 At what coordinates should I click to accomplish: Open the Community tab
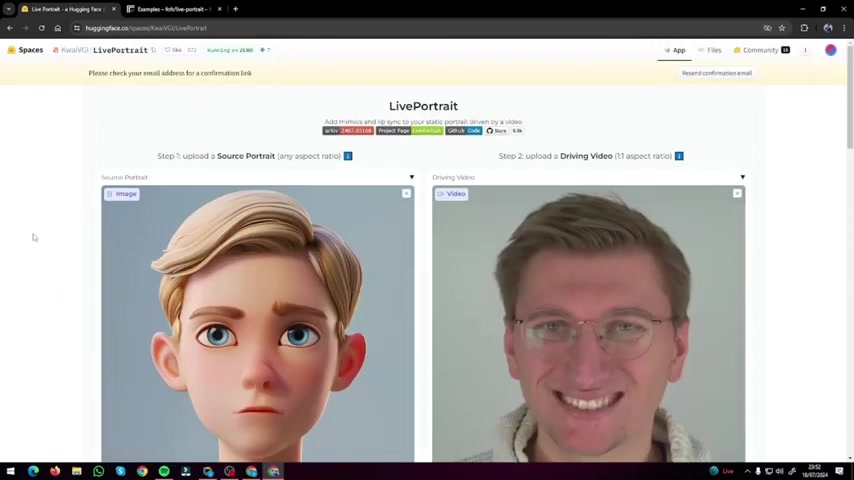point(761,50)
